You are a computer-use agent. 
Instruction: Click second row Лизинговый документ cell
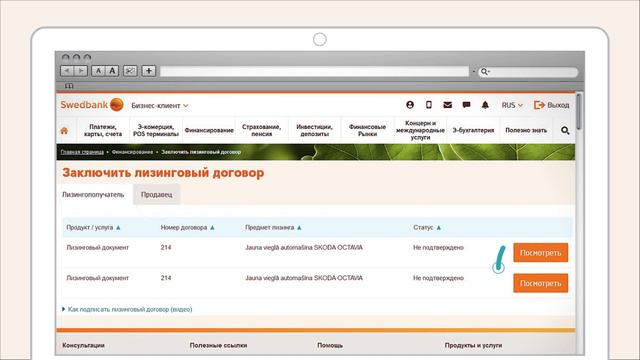coord(98,278)
